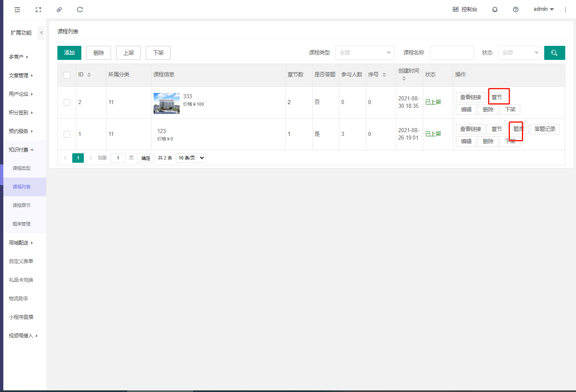Collapse the 扩展功能 side panel arrow
Image resolution: width=576 pixels, height=392 pixels.
(41, 33)
